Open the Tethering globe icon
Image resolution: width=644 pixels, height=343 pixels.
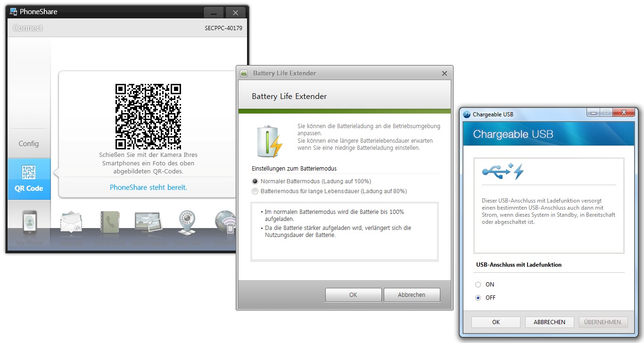225,223
